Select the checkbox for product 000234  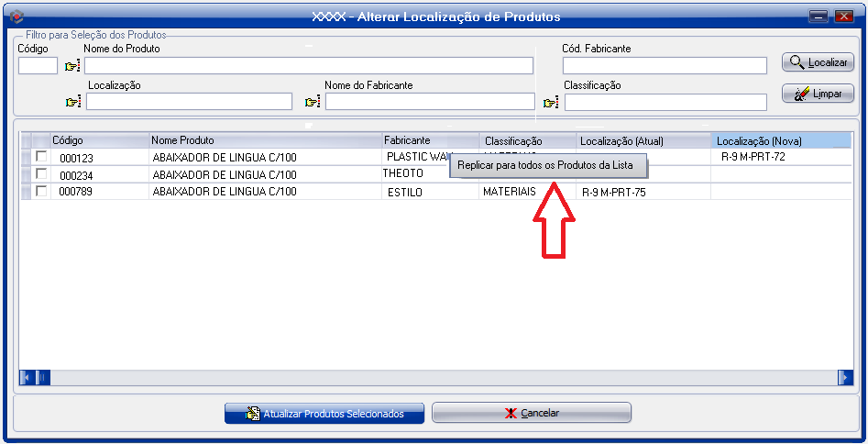coord(41,173)
